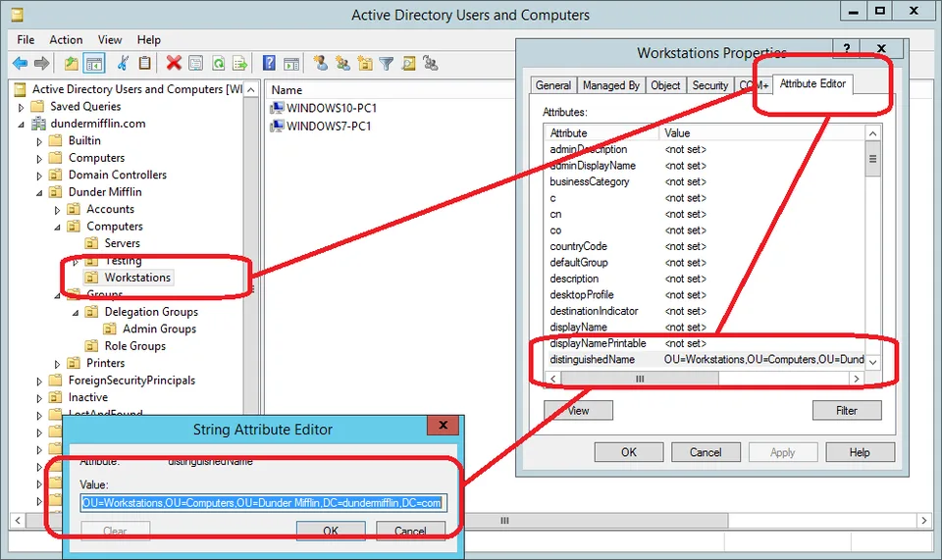This screenshot has width=942, height=560.
Task: Select the Servers OU in tree
Action: [122, 243]
